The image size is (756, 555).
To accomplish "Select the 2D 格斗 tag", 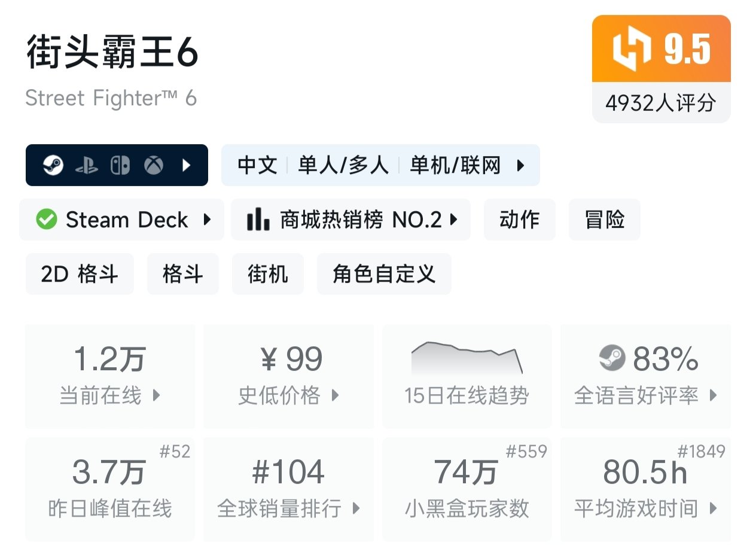I will coord(80,274).
